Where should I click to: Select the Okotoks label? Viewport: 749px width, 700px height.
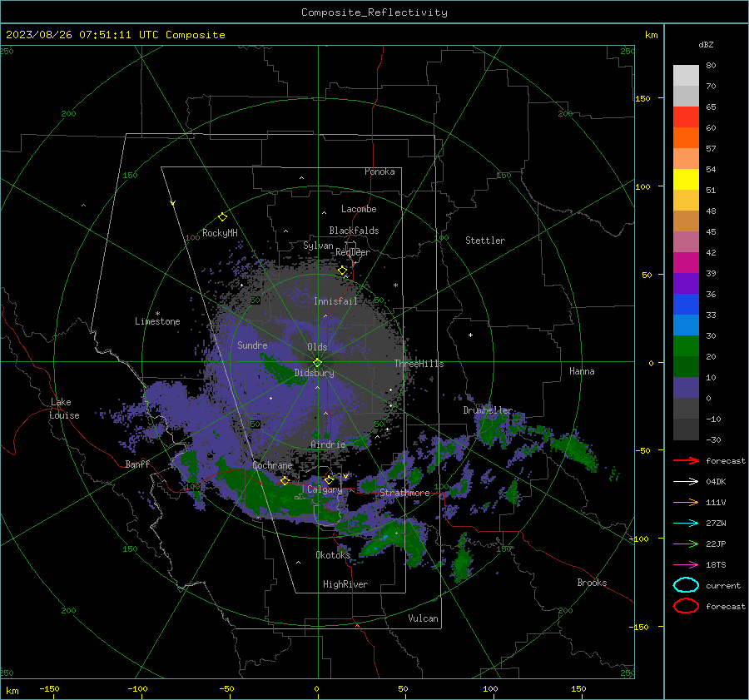[x=333, y=555]
